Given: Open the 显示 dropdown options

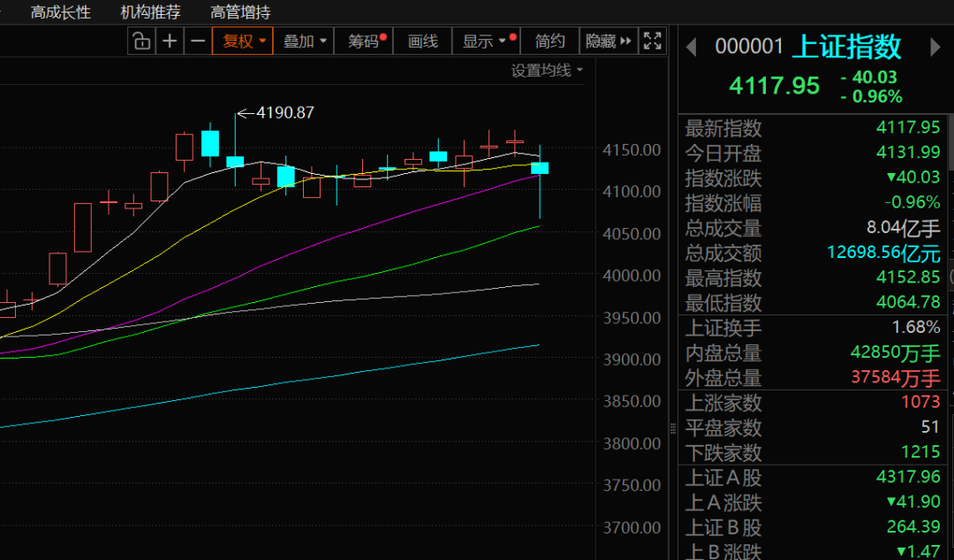Looking at the screenshot, I should 484,41.
